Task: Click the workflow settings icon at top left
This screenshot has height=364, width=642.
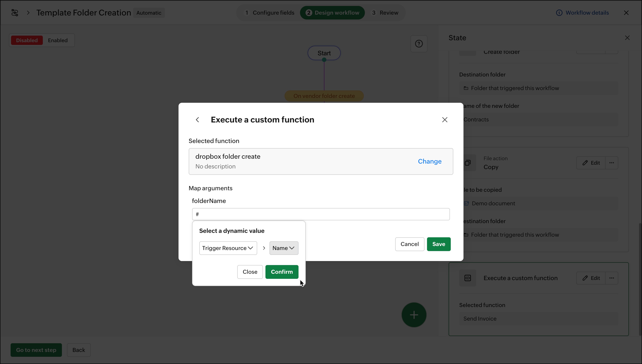Action: point(15,13)
